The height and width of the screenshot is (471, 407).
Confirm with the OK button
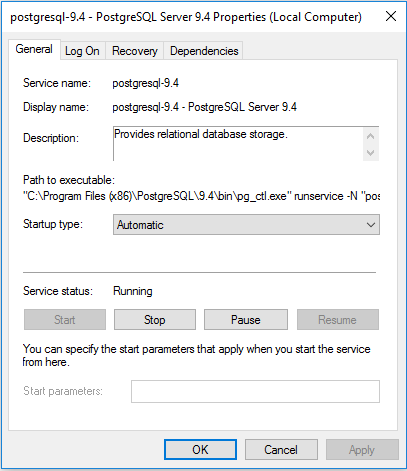point(200,449)
